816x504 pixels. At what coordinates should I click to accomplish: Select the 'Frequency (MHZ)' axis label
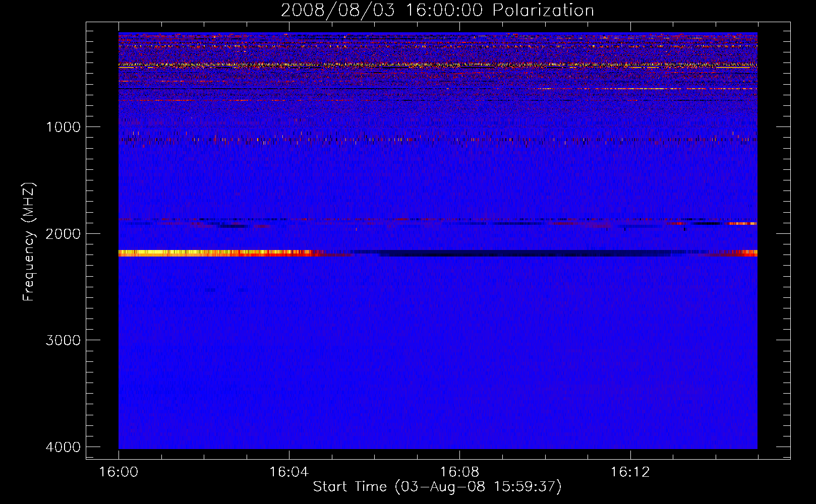tap(29, 242)
